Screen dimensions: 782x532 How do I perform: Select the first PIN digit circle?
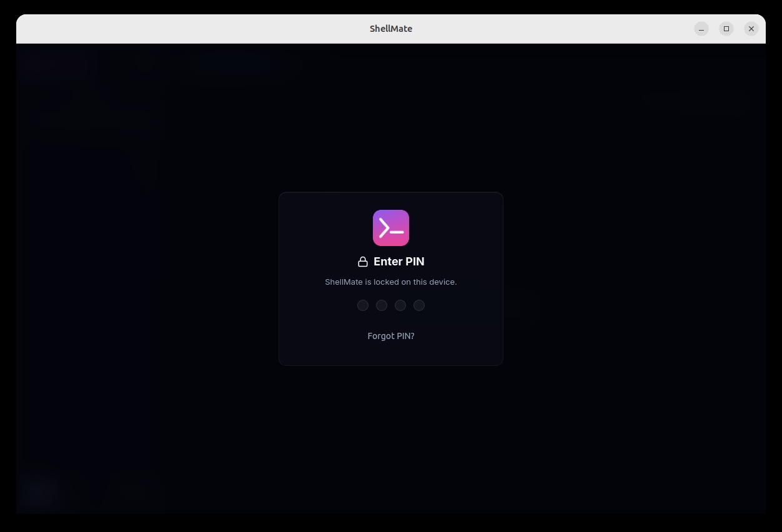point(363,305)
